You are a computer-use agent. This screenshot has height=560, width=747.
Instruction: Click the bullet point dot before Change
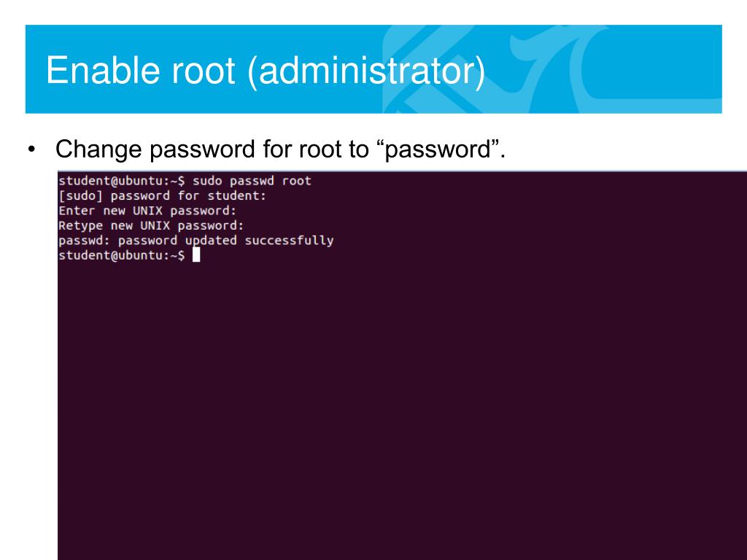coord(31,149)
